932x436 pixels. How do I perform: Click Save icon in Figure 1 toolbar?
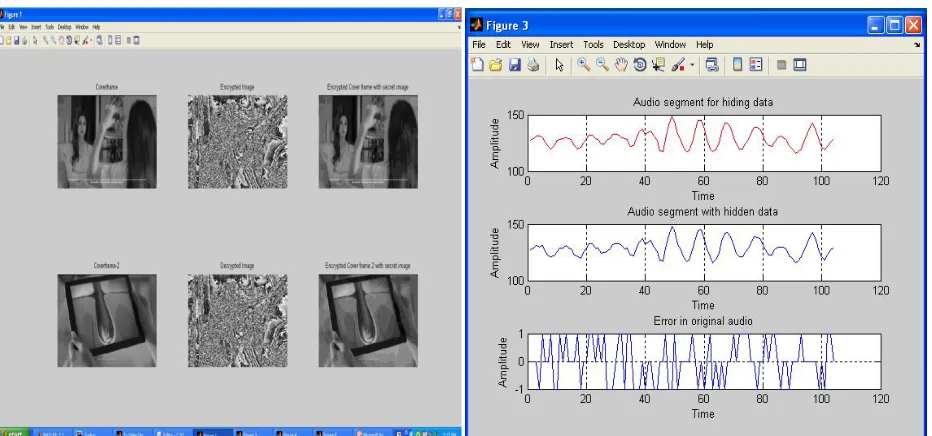click(x=17, y=40)
